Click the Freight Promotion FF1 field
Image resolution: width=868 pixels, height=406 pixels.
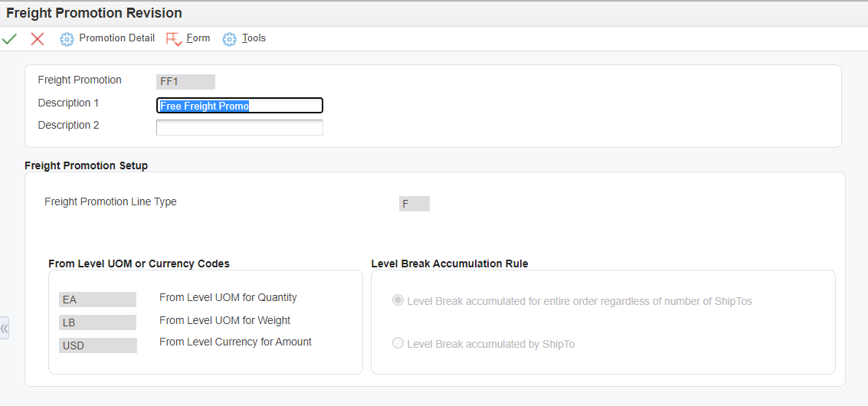(x=185, y=82)
